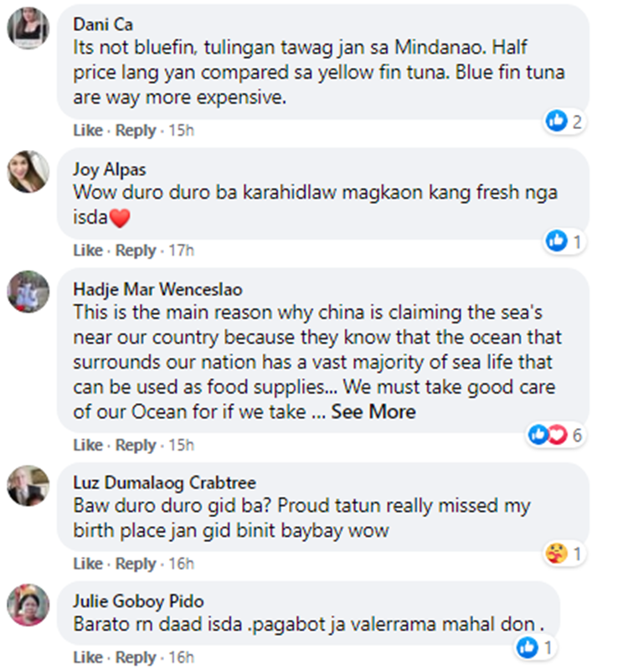The height and width of the screenshot is (672, 628).
Task: Like Dani Ca's comment
Action: click(87, 131)
